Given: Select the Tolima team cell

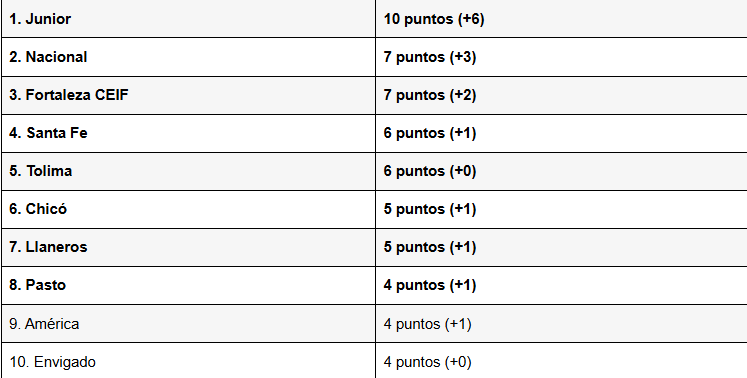Looking at the screenshot, I should pos(189,171).
